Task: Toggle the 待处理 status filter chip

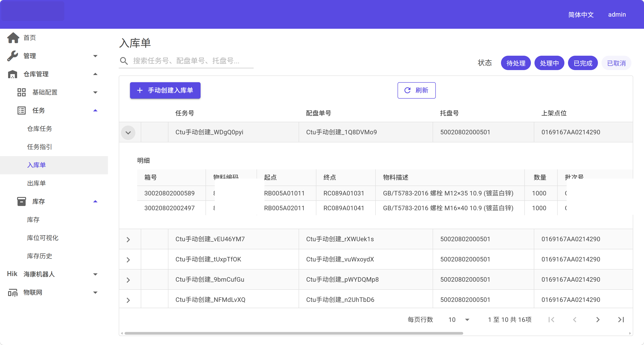Action: [516, 63]
